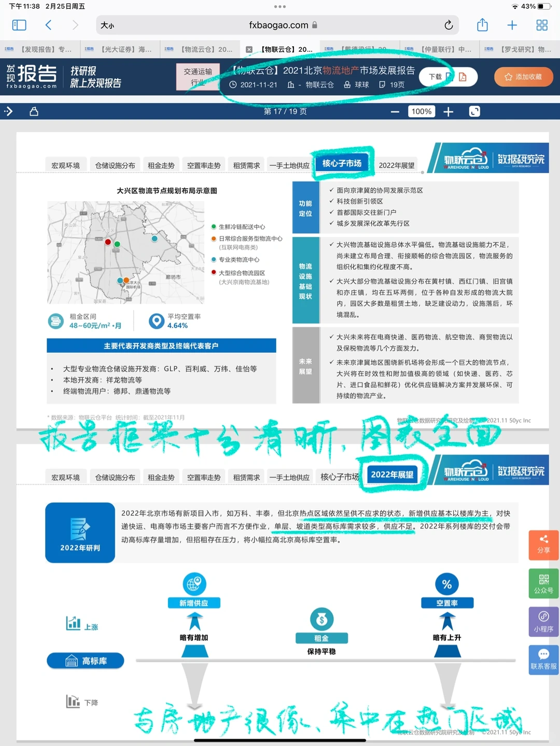
Task: Click the 租金区间 coin icon
Action: click(55, 321)
